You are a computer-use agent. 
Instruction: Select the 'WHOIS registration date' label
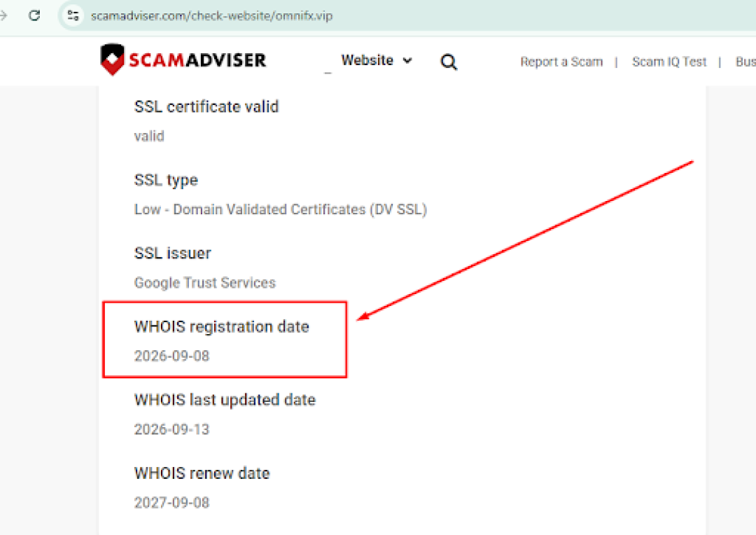coord(222,326)
